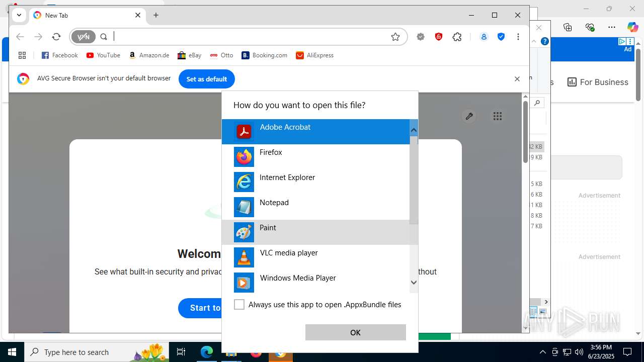The height and width of the screenshot is (362, 644).
Task: Open the blue security shield icon
Action: 501,37
